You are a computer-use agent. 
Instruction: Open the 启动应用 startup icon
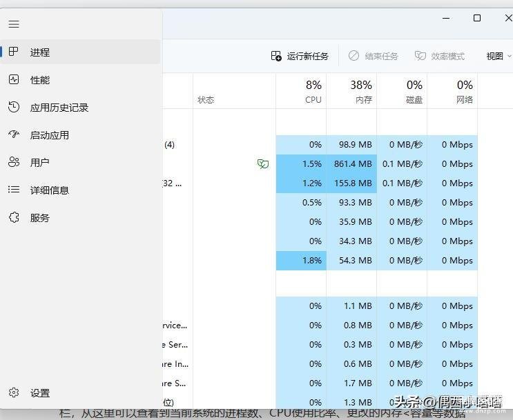[14, 134]
